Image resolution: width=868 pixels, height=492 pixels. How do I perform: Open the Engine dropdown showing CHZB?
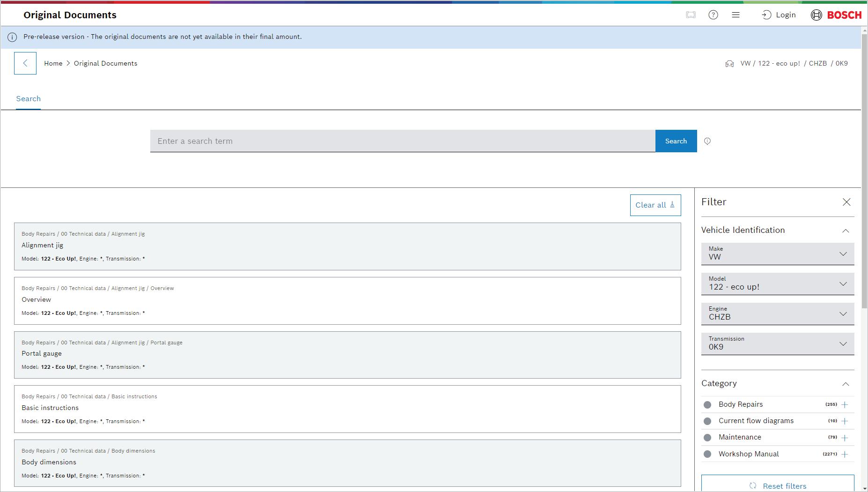click(778, 313)
